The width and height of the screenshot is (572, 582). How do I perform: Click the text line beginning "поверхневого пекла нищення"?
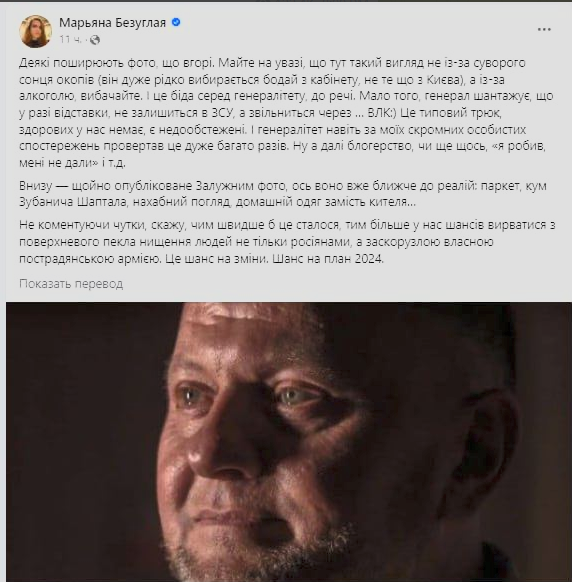click(256, 242)
